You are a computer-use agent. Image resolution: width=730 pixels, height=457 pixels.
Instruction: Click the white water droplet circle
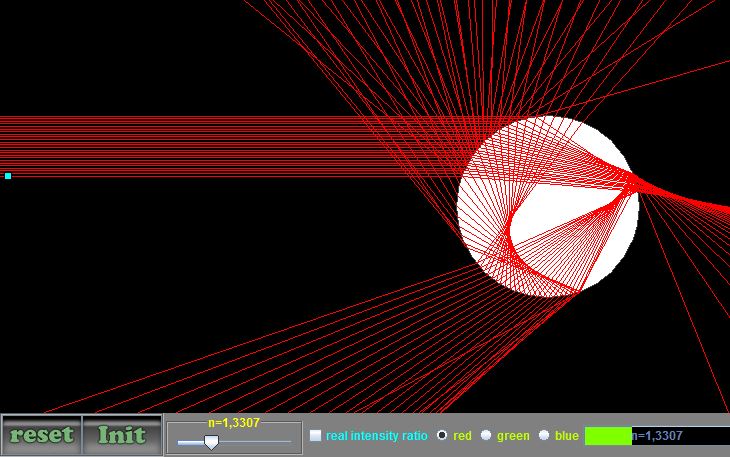pos(548,207)
